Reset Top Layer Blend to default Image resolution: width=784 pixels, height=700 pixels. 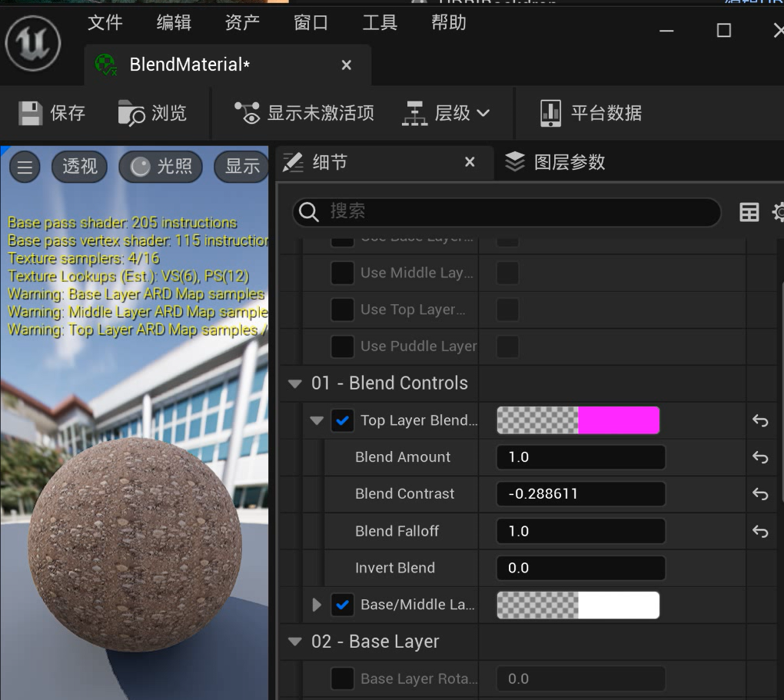[x=760, y=420]
